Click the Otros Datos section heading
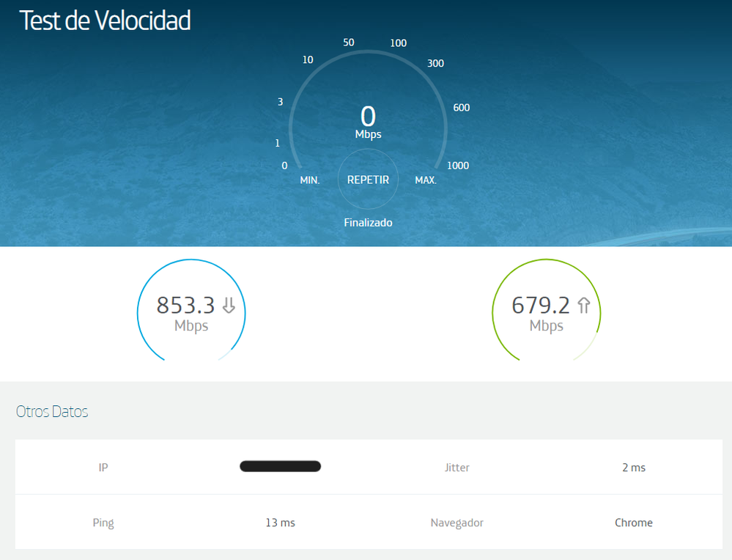The image size is (732, 560). coord(52,412)
